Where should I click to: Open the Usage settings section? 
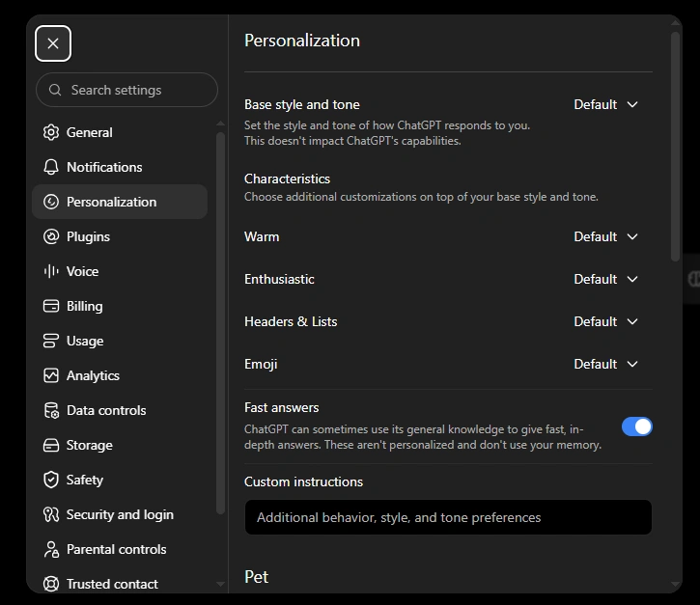120,341
